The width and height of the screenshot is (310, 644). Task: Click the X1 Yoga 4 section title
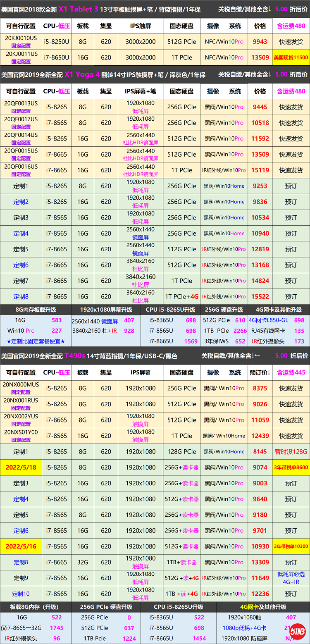pos(82,74)
